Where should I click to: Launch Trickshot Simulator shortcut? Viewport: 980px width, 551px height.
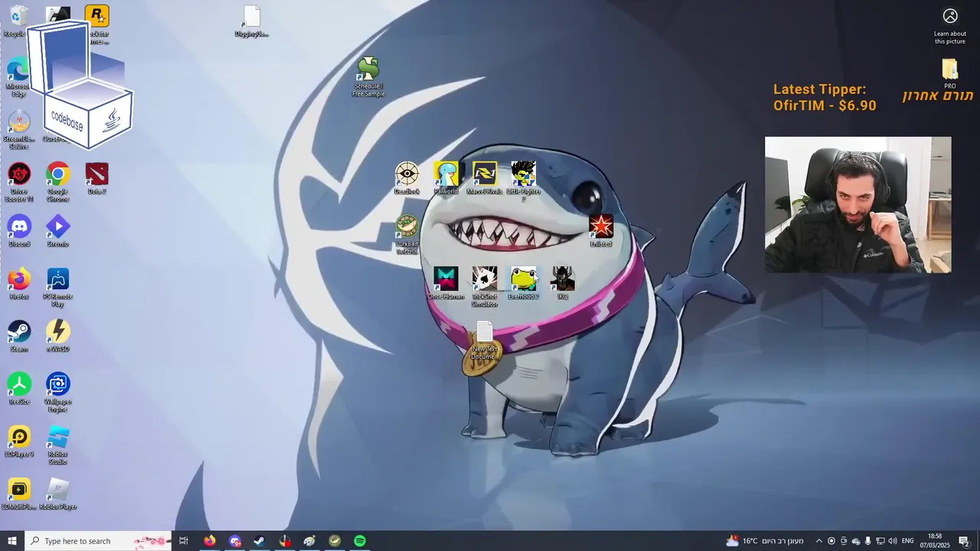pyautogui.click(x=485, y=287)
